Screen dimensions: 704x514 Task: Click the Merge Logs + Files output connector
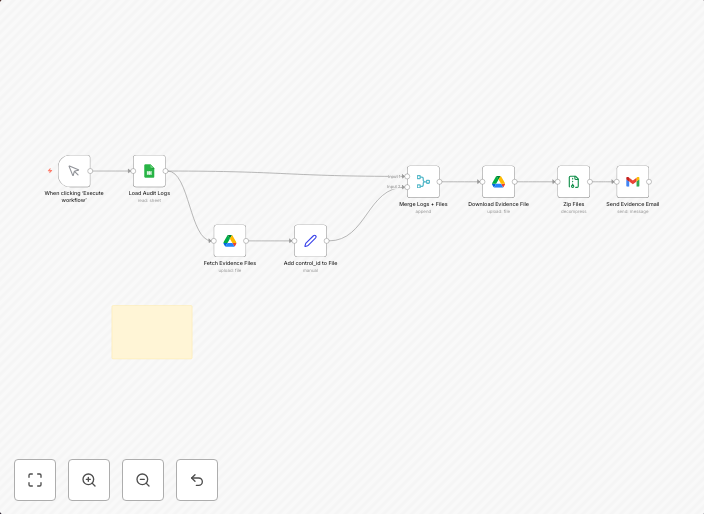[x=440, y=182]
